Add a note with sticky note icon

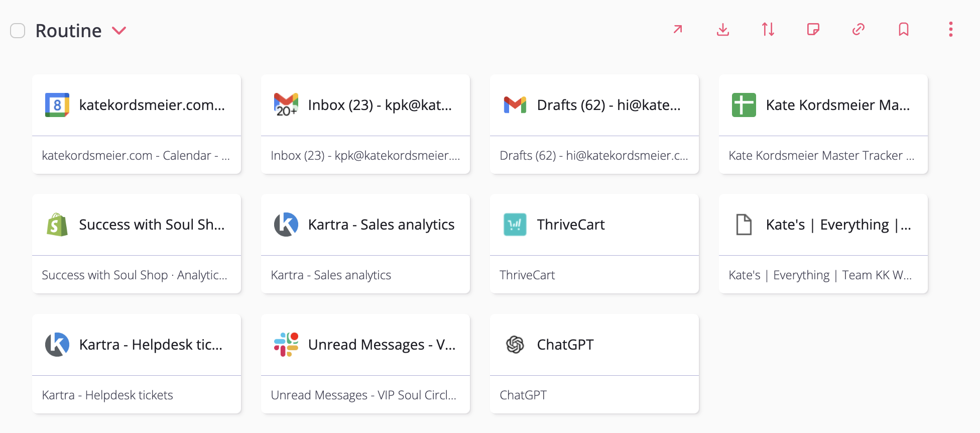pyautogui.click(x=813, y=29)
